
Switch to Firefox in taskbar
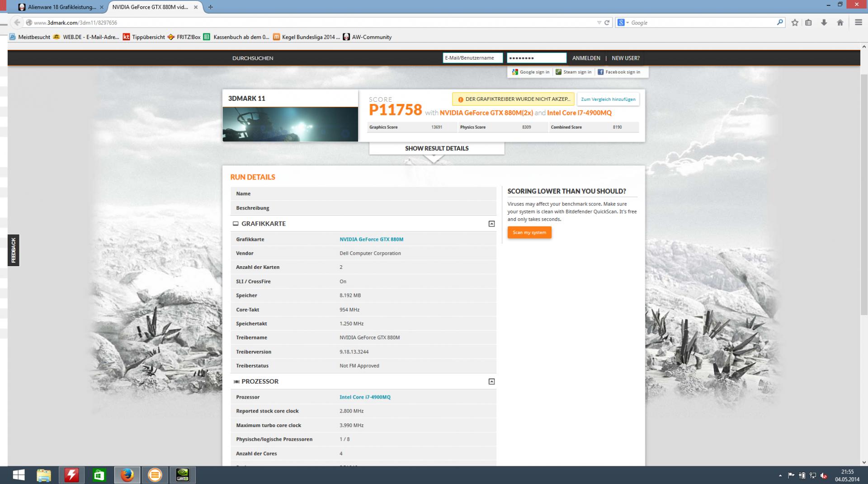point(127,475)
